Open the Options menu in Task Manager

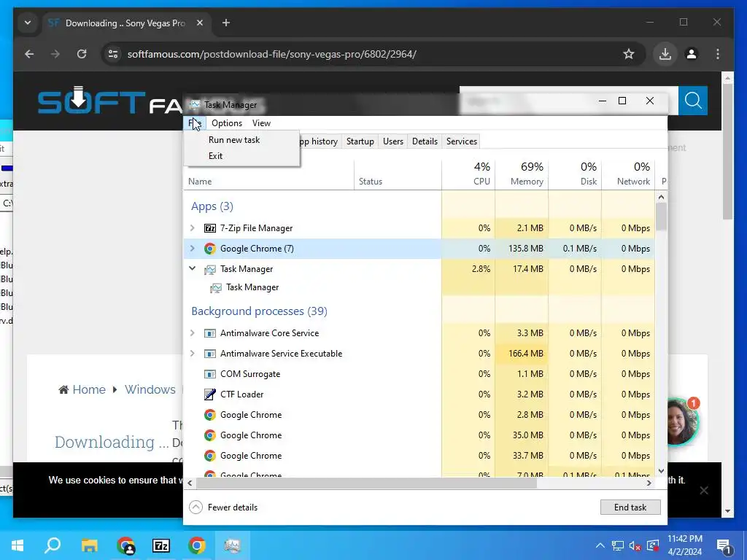[x=227, y=122]
